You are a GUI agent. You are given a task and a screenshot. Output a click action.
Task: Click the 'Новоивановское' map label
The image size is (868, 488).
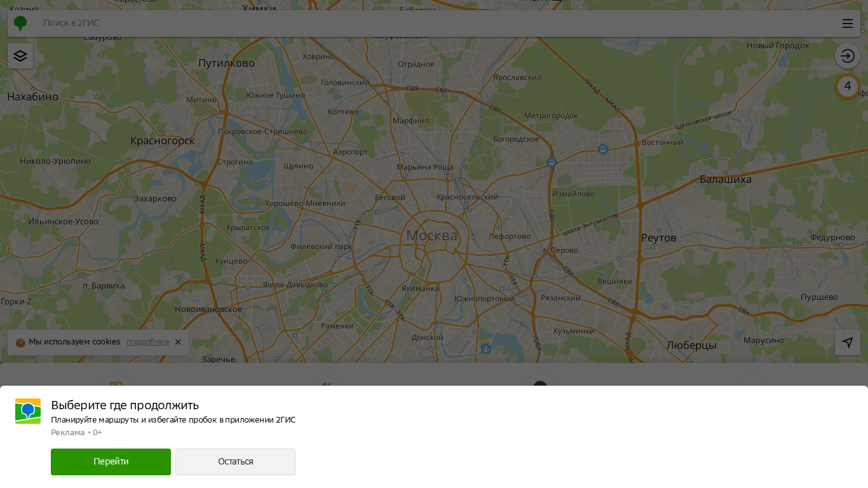208,309
